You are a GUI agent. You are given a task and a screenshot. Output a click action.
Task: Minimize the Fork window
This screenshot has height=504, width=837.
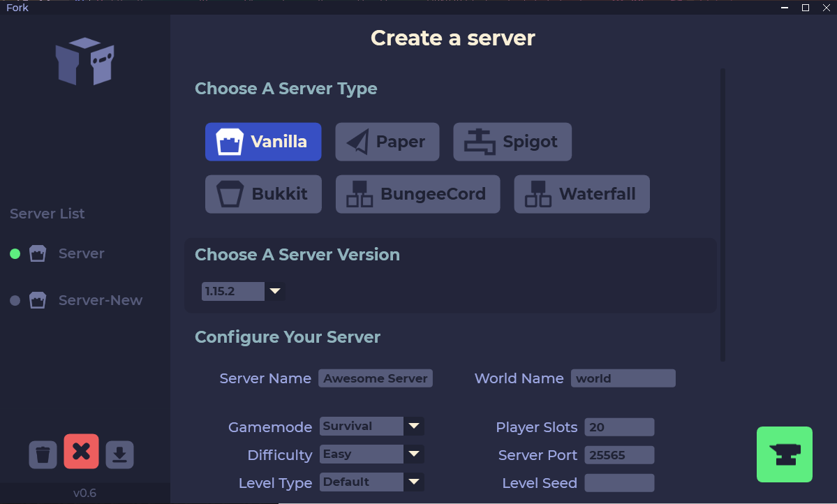point(785,8)
